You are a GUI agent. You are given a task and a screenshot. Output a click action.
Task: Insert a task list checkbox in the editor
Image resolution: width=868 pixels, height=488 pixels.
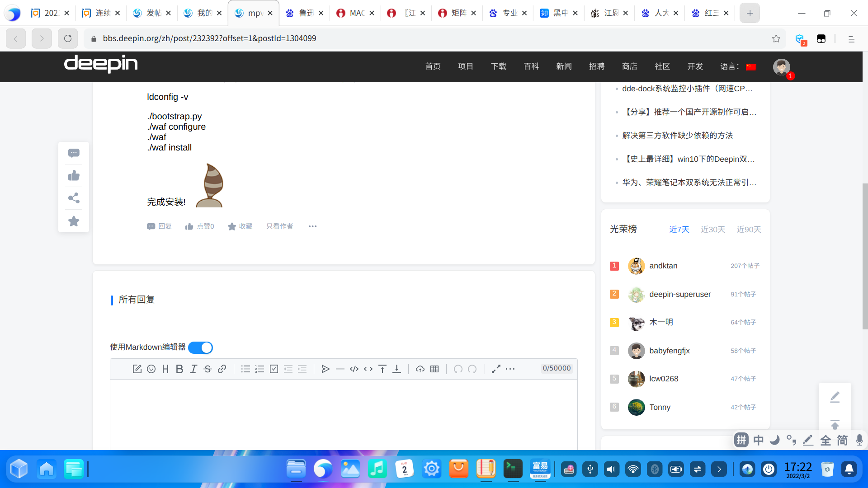coord(274,369)
